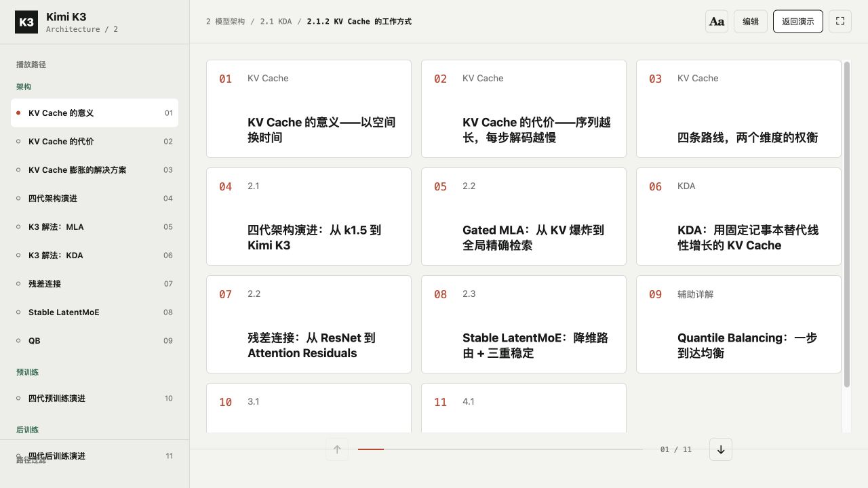This screenshot has height=488, width=868.
Task: Select QB item in sidebar
Action: (x=94, y=341)
